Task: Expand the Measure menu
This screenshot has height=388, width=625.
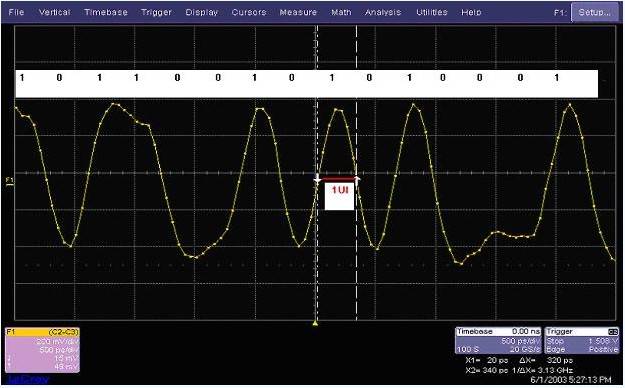Action: point(298,12)
